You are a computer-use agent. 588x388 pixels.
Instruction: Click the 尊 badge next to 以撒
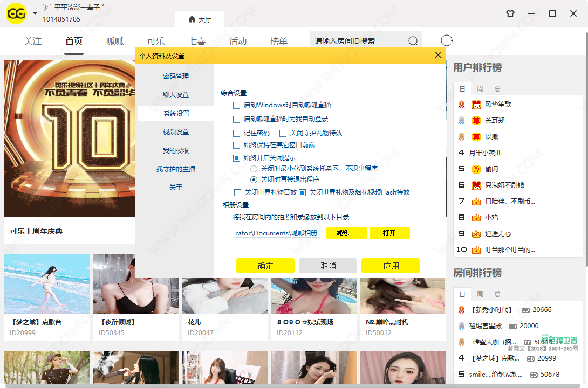[x=476, y=137]
